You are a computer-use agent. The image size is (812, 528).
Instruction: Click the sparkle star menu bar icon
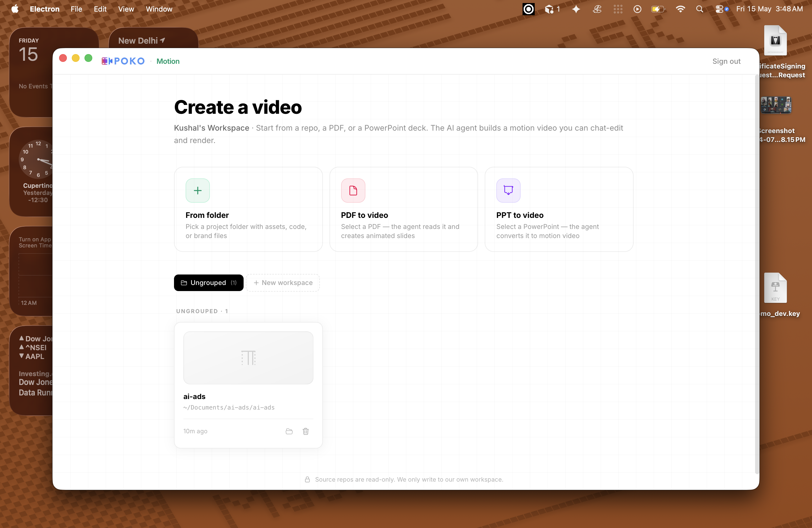(x=576, y=9)
